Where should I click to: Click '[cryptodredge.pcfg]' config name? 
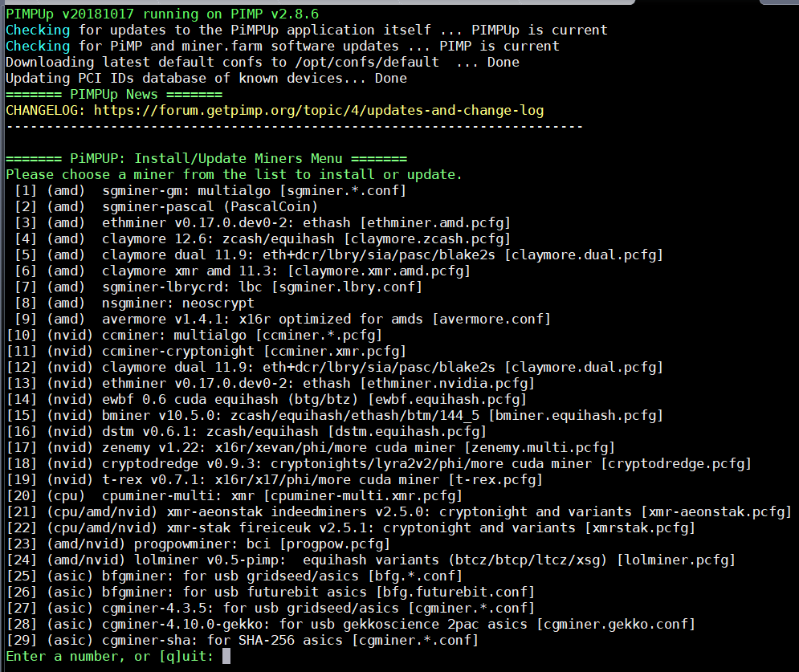tap(676, 463)
